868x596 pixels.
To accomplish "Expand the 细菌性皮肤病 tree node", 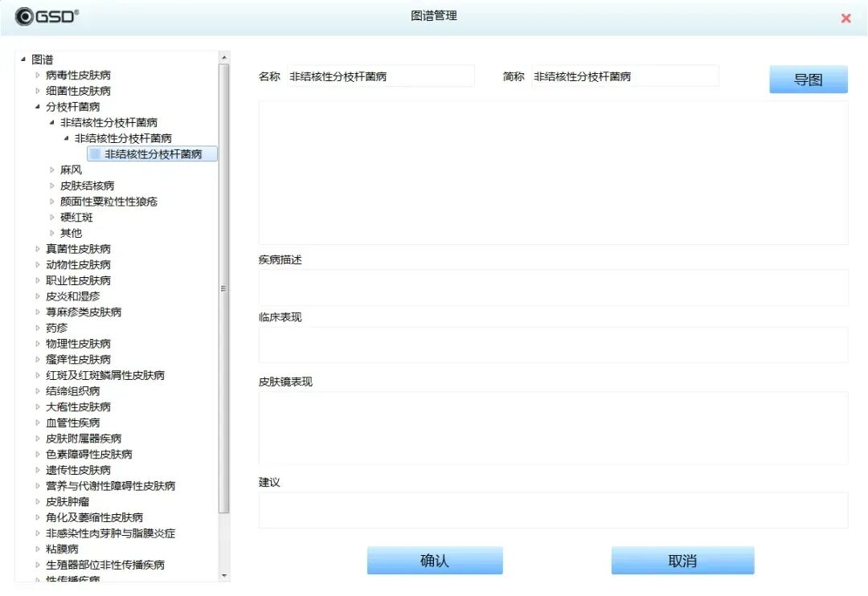I will click(35, 90).
